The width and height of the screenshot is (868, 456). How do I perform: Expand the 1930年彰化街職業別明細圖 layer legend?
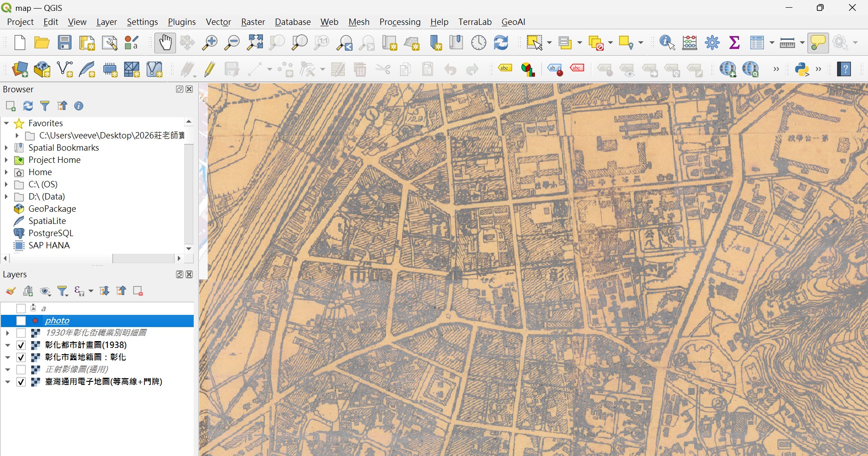(x=8, y=333)
